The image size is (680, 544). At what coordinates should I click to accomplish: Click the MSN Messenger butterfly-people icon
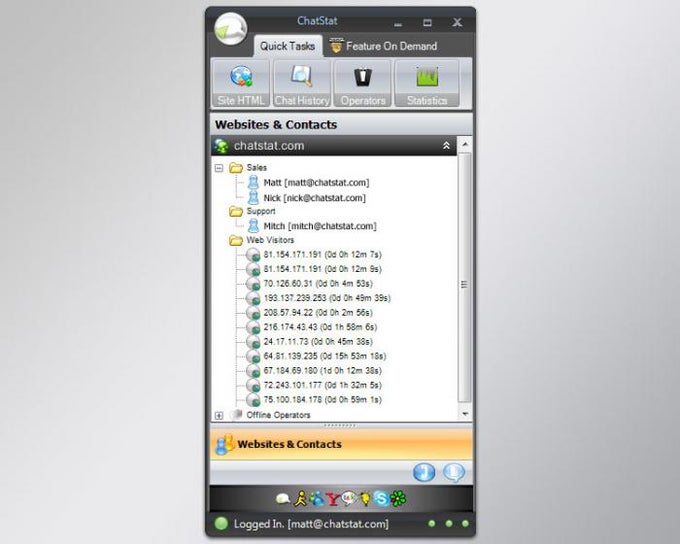tap(317, 499)
